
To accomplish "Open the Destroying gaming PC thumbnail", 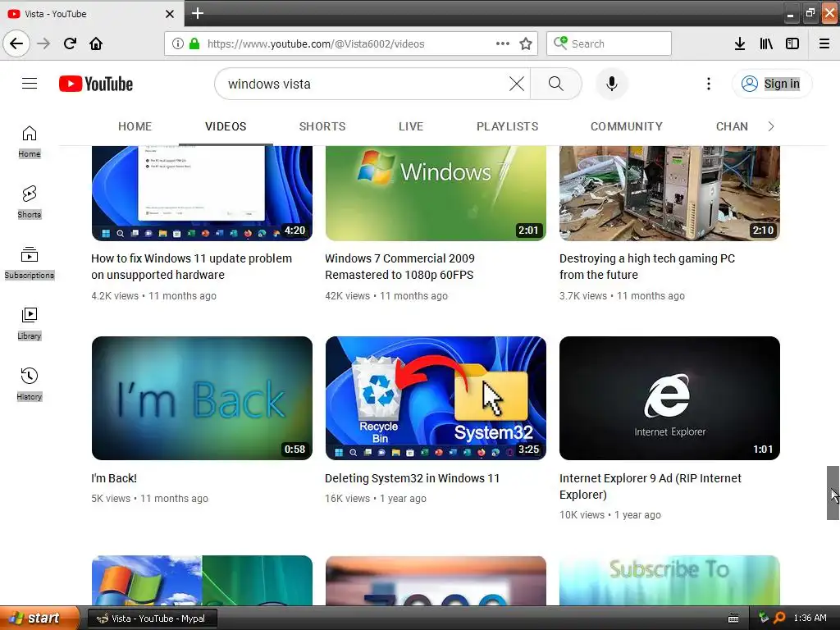I will [669, 194].
